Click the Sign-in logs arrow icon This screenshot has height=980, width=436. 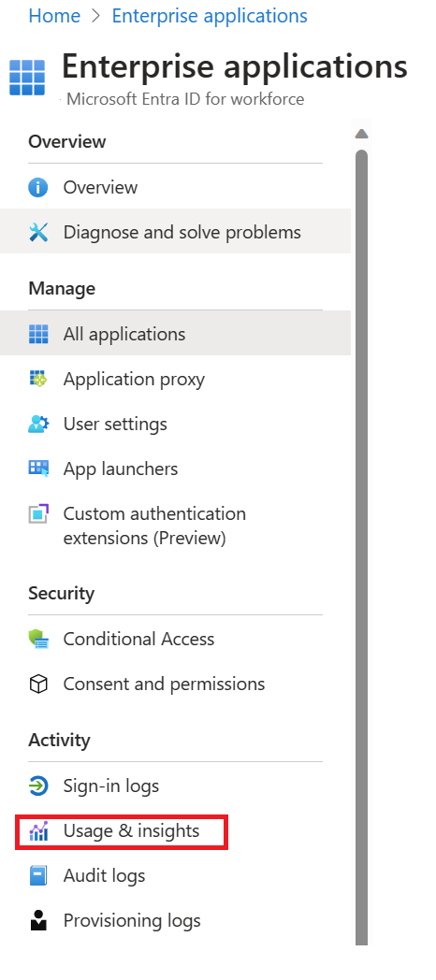pos(38,786)
